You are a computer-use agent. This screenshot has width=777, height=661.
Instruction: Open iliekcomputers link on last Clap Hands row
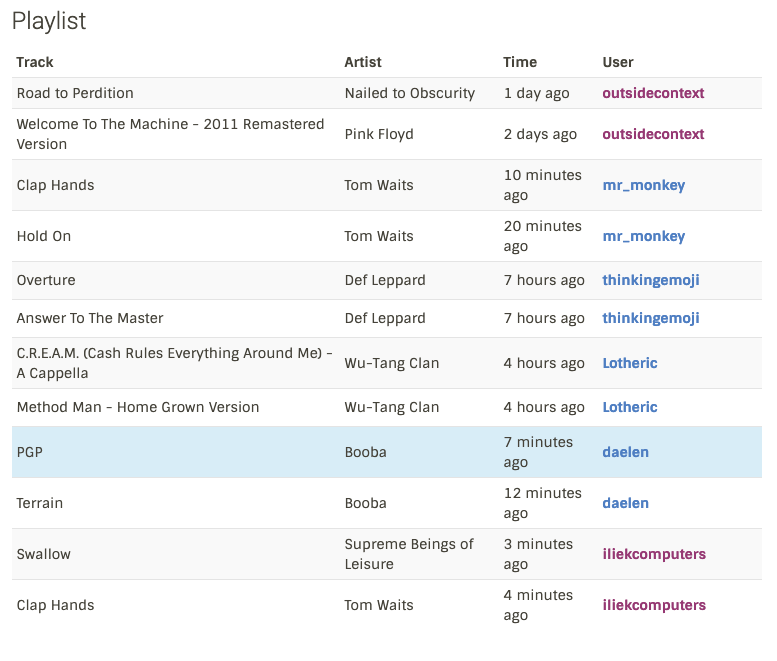coord(654,606)
